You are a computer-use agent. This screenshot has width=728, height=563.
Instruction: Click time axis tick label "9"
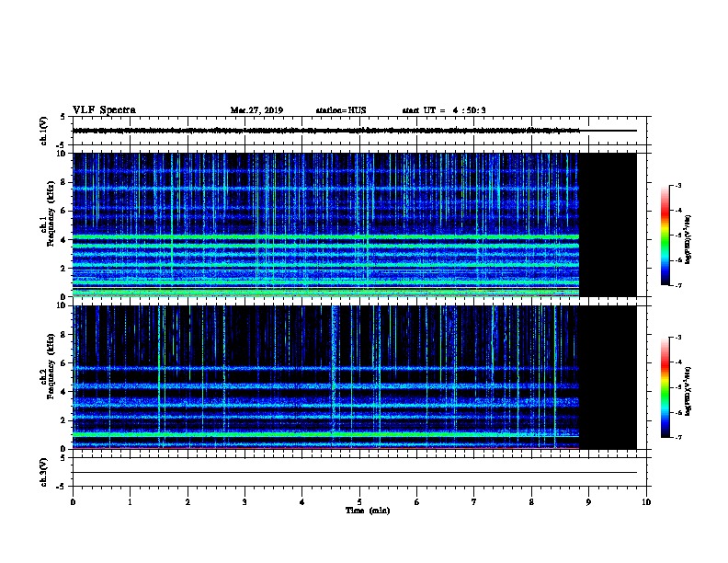[x=588, y=501]
